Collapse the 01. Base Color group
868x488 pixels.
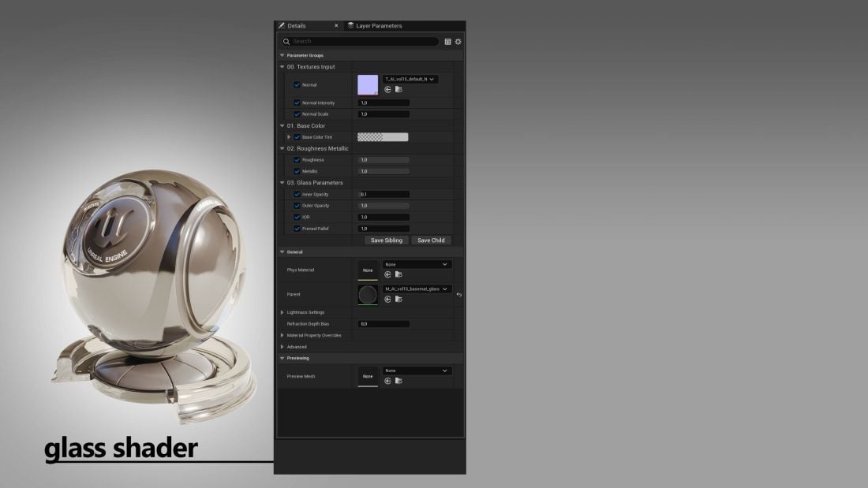point(282,125)
